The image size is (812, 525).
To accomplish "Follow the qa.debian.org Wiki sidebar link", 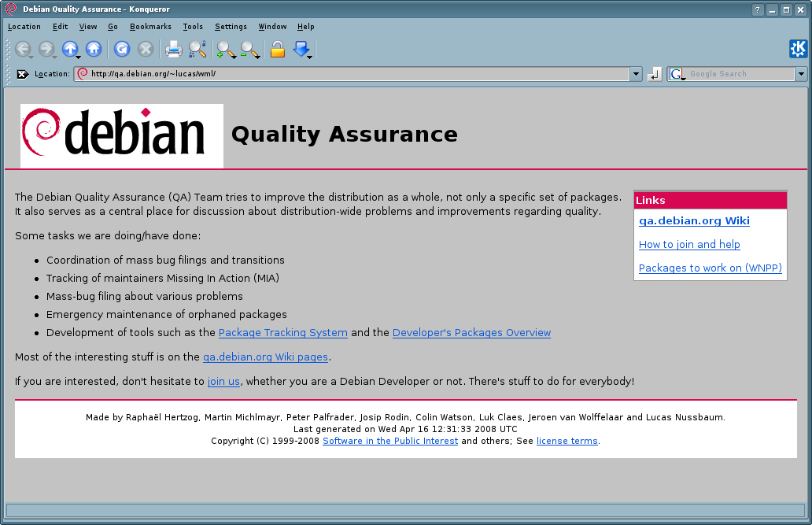I will point(694,220).
